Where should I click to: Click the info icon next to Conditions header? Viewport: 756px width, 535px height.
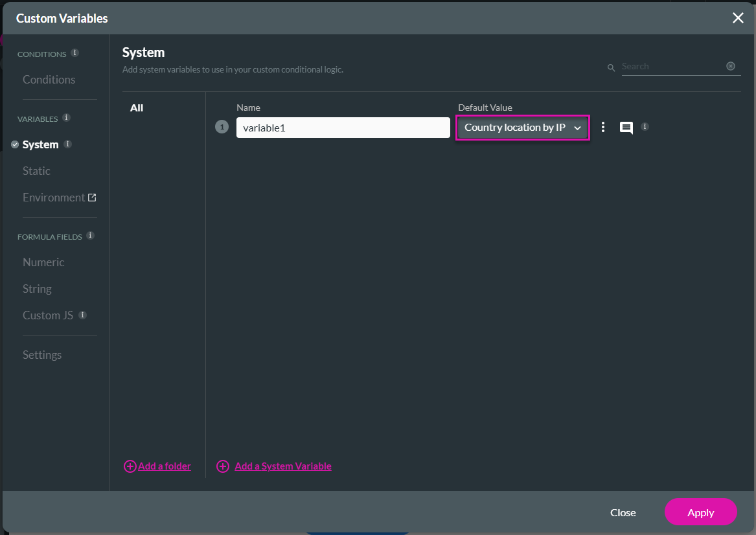pyautogui.click(x=75, y=53)
